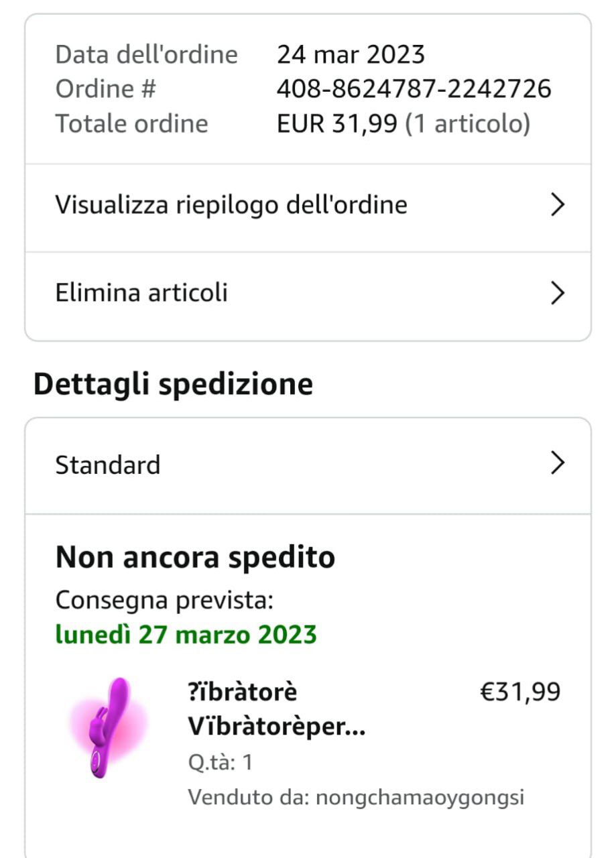Tap the order total EUR 31,99
Screen dimensions: 616x858
pyautogui.click(x=337, y=124)
